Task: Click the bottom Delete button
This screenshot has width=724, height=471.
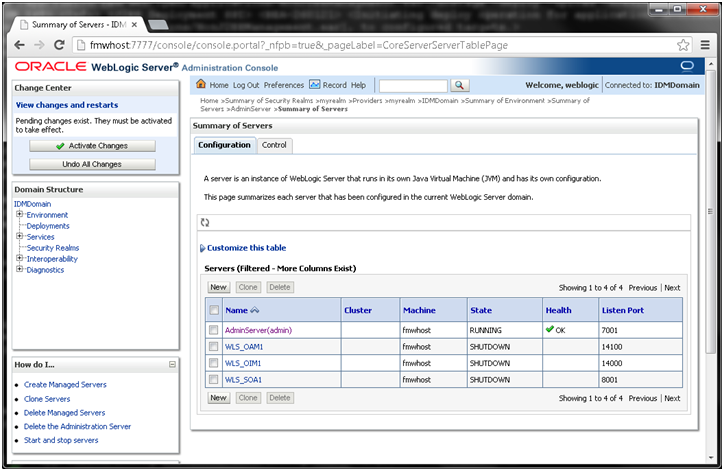Action: coord(280,398)
